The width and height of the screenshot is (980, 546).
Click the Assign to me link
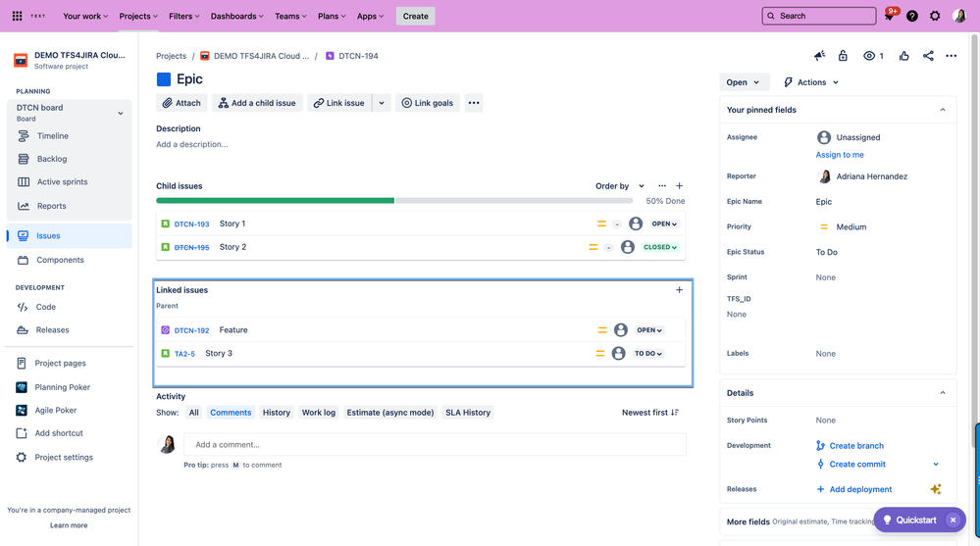click(840, 155)
